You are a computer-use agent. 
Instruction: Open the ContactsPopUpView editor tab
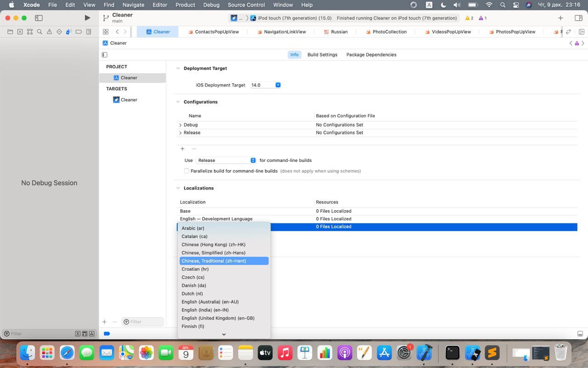coord(213,32)
